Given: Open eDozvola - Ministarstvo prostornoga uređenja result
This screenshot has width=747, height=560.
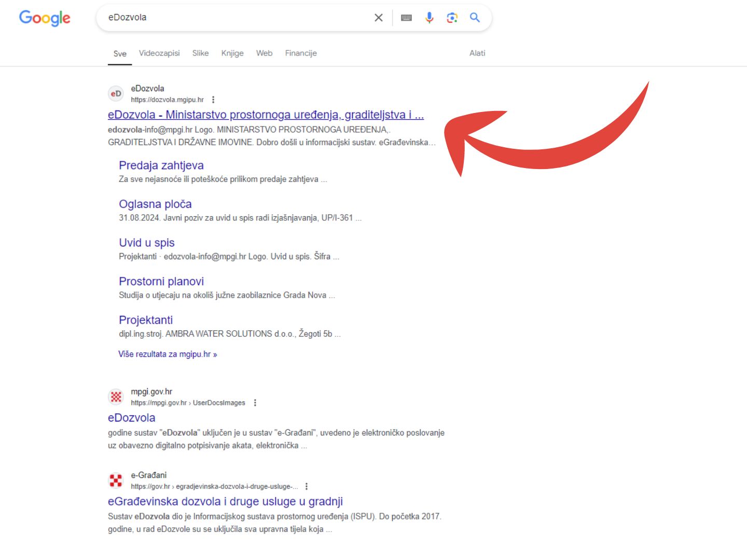Looking at the screenshot, I should (266, 115).
